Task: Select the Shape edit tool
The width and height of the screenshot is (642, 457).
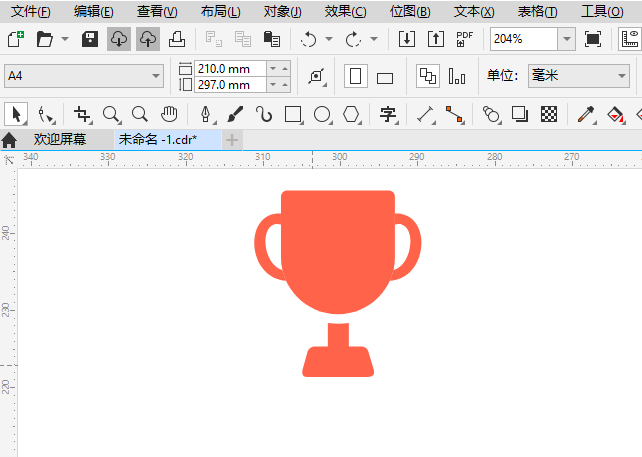Action: click(46, 114)
